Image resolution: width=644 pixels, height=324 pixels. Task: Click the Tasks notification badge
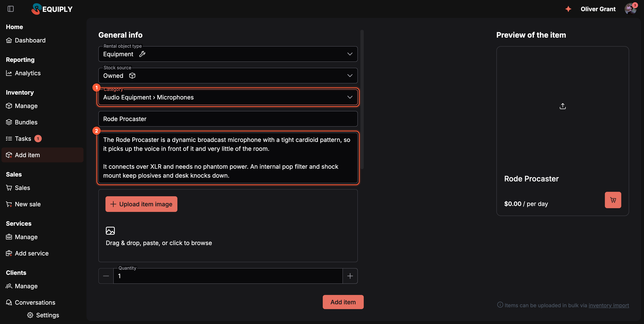(x=38, y=138)
